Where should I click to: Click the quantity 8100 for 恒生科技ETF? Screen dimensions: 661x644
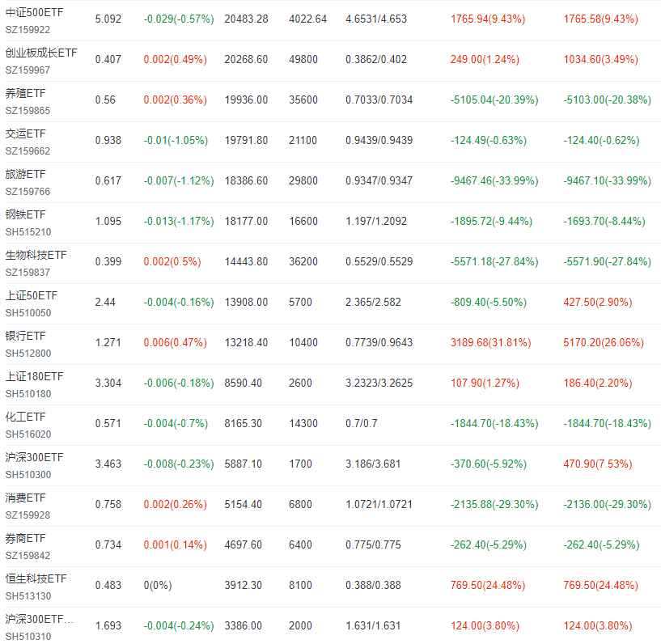tap(300, 586)
